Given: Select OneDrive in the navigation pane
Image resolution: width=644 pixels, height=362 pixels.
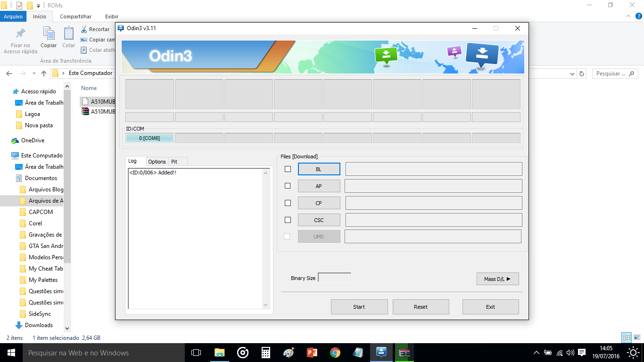Looking at the screenshot, I should pos(33,140).
